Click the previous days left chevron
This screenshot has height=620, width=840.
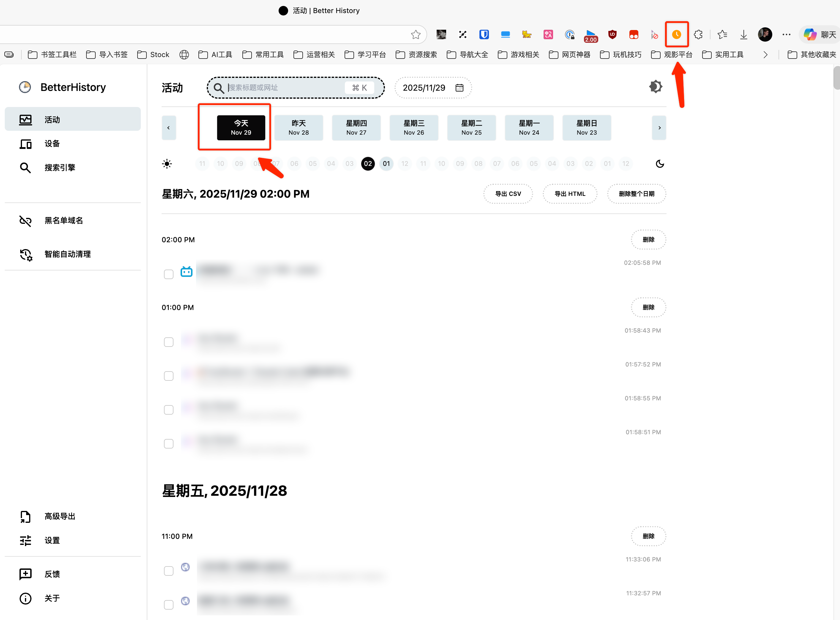point(169,128)
